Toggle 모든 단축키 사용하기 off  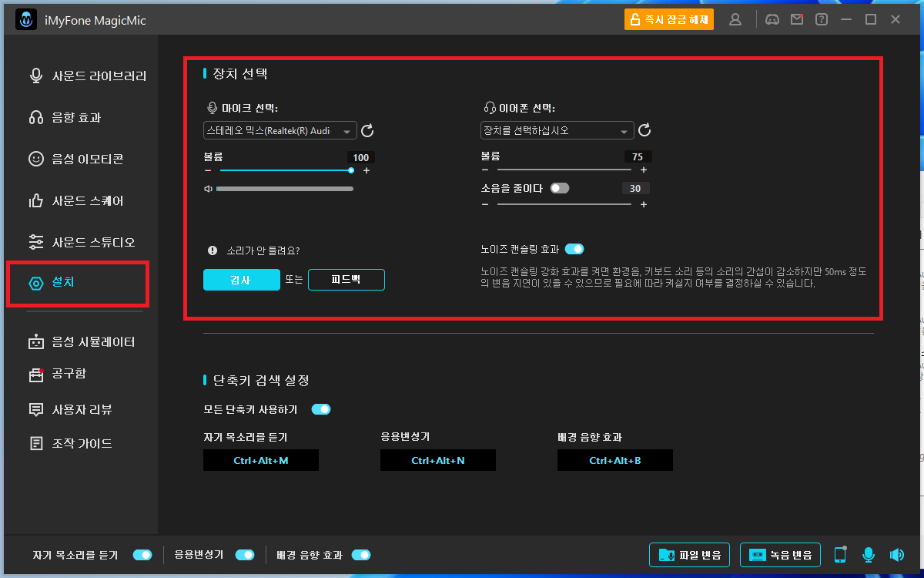(321, 409)
